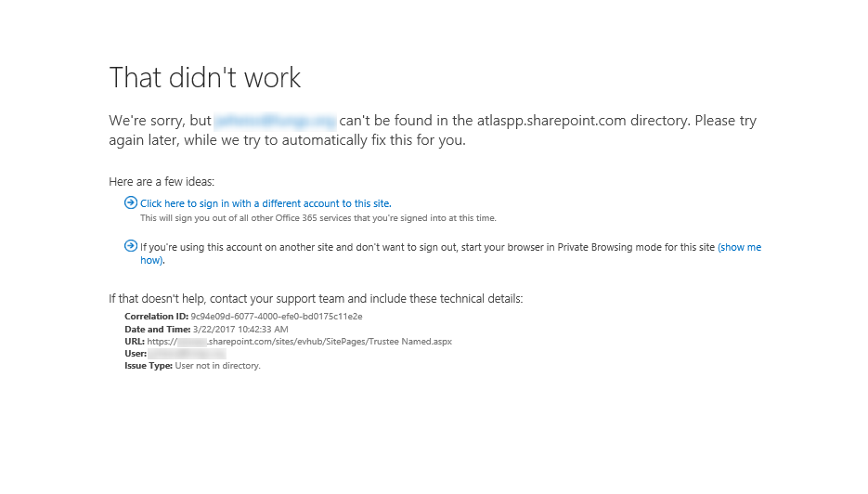This screenshot has height=494, width=868.
Task: Click the sharepoint.com Trustee Named.aspx URL text
Action: (300, 341)
